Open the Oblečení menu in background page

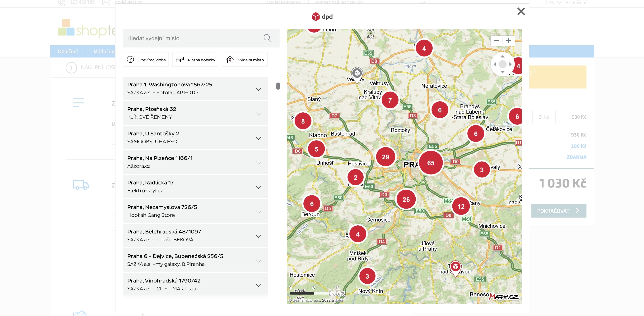pyautogui.click(x=68, y=51)
